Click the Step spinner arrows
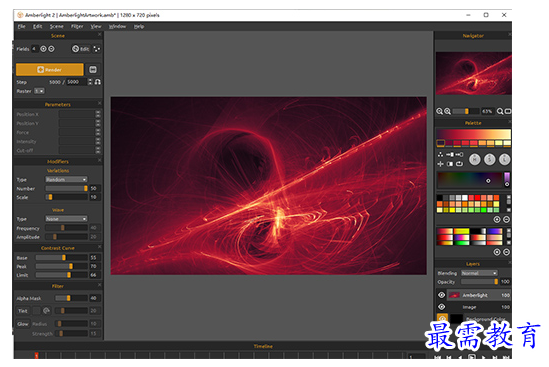This screenshot has height=367, width=549. (x=90, y=82)
